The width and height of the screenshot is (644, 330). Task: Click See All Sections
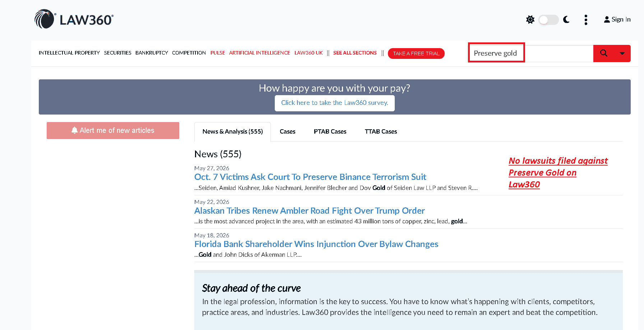tap(355, 53)
